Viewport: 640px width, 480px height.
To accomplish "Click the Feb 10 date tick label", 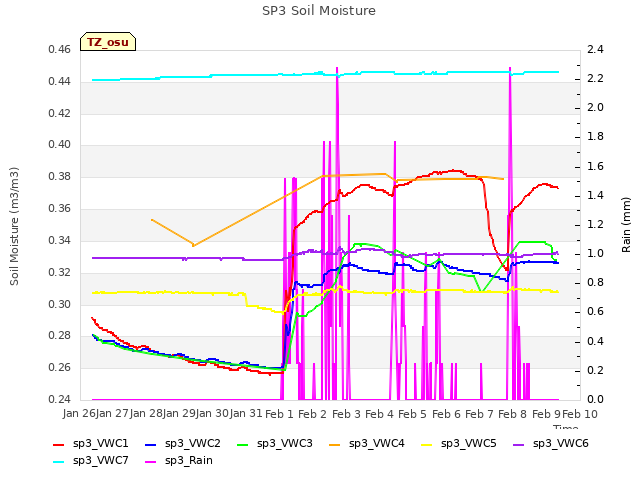I will (x=580, y=414).
